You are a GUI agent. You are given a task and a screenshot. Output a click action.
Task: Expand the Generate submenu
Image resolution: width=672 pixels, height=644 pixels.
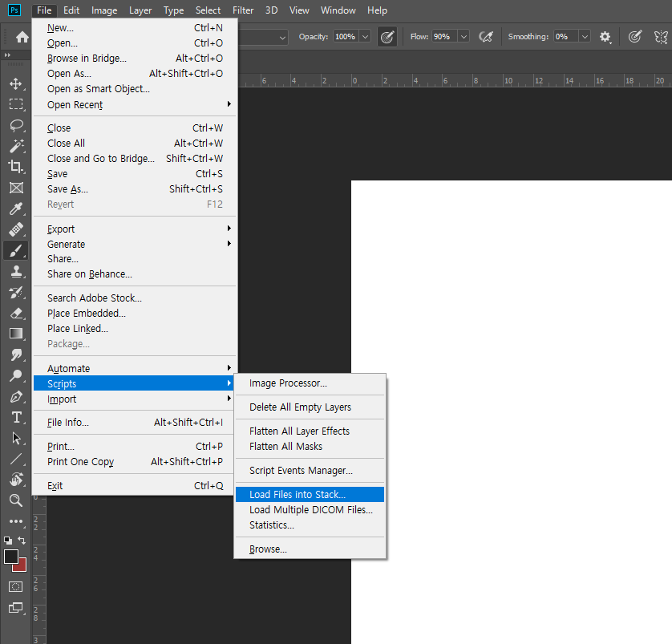point(135,245)
